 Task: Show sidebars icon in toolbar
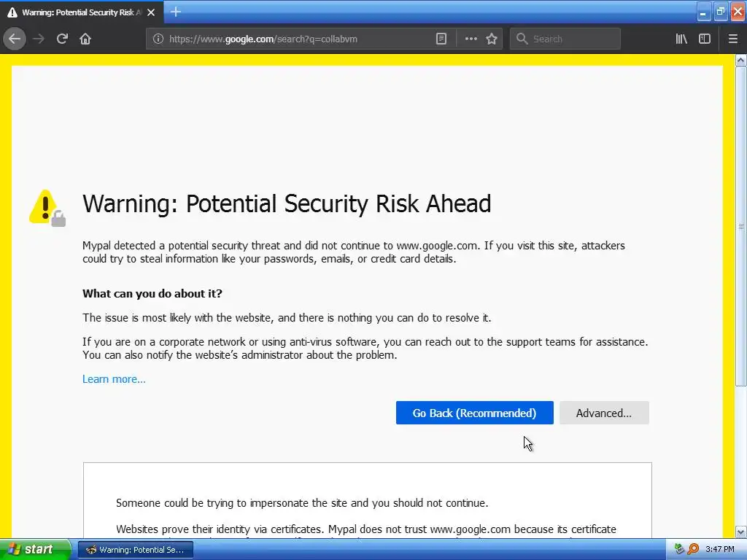(705, 39)
